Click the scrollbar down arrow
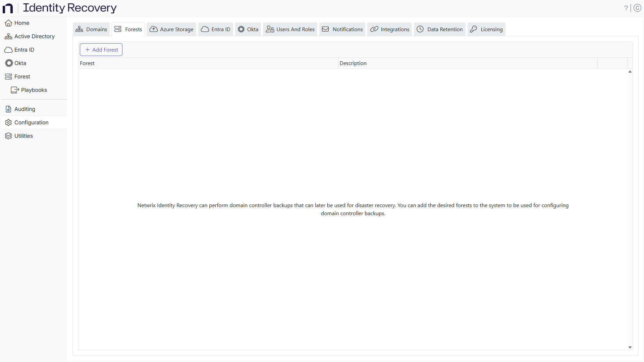This screenshot has width=644, height=362. click(x=630, y=348)
